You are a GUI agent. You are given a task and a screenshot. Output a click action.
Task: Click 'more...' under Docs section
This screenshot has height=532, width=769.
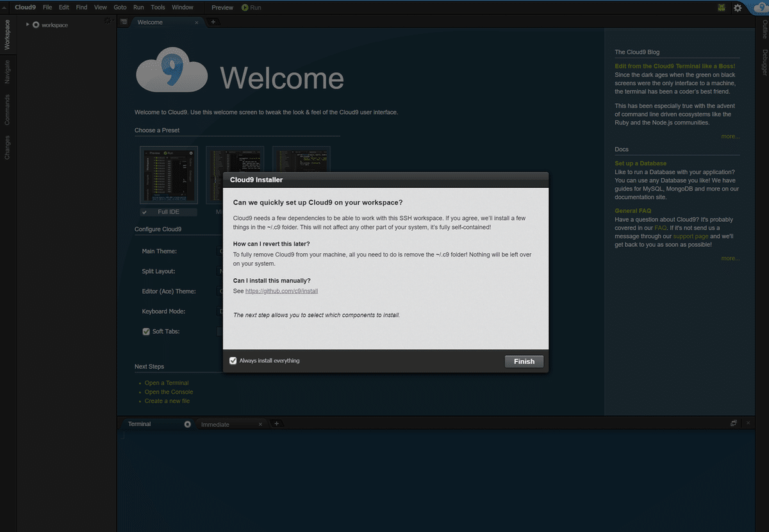click(x=730, y=258)
